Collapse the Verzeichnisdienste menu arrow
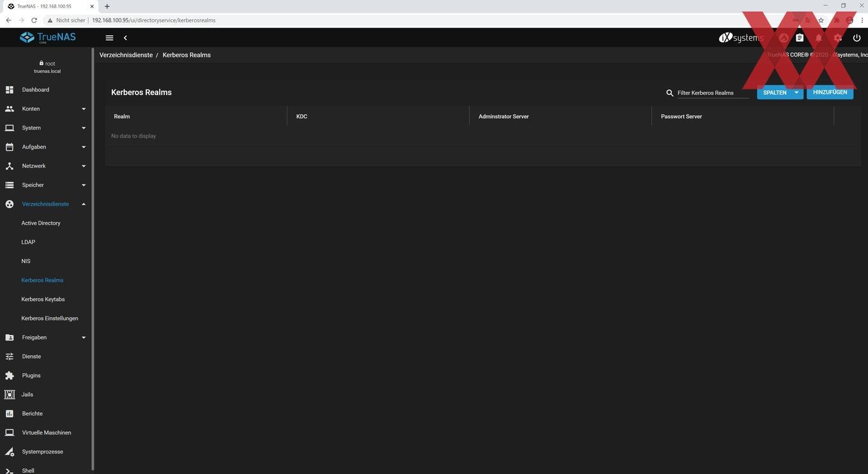The width and height of the screenshot is (868, 474). [84, 204]
